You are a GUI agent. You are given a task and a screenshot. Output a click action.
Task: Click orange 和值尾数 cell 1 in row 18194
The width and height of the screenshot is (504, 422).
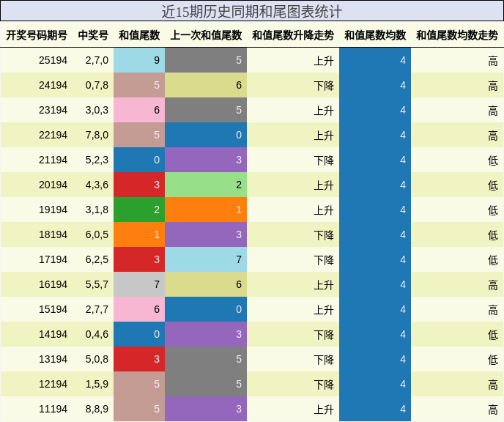coord(139,234)
